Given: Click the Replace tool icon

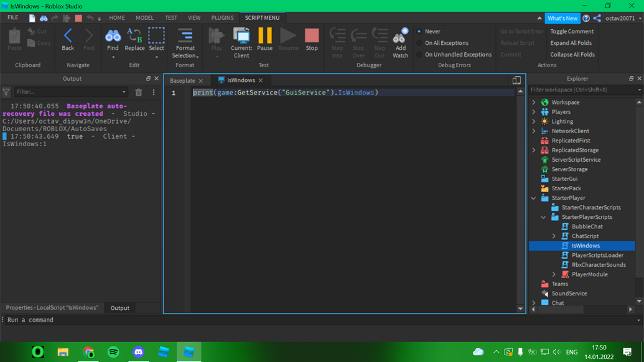Looking at the screenshot, I should (134, 35).
